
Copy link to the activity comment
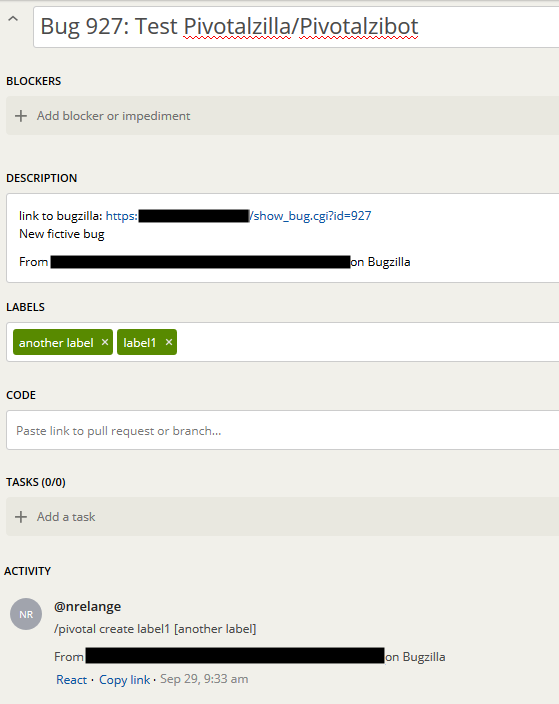(124, 680)
